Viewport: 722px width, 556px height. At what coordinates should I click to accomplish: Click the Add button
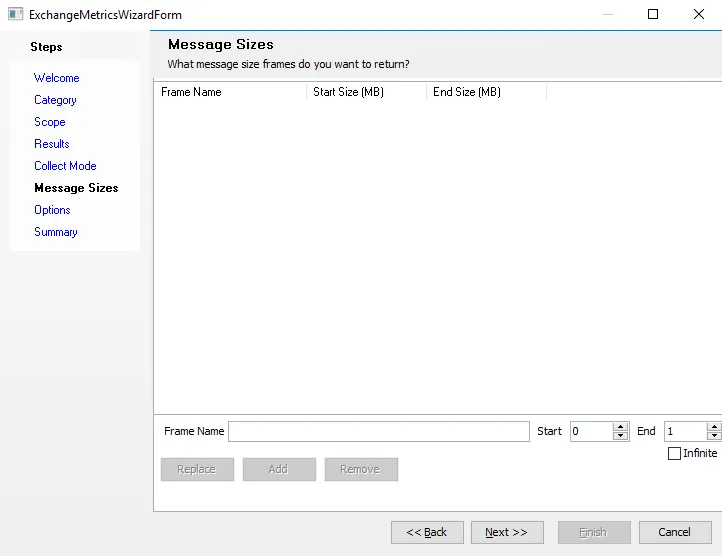(279, 469)
